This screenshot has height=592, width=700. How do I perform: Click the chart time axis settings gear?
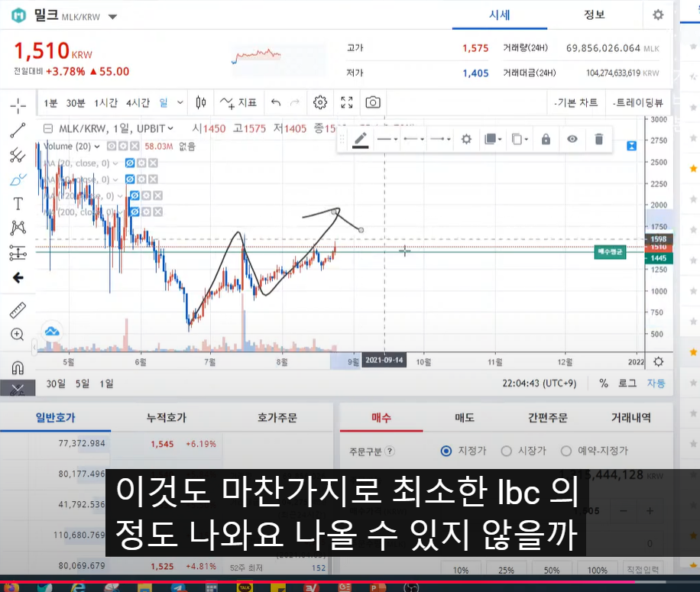coord(659,362)
